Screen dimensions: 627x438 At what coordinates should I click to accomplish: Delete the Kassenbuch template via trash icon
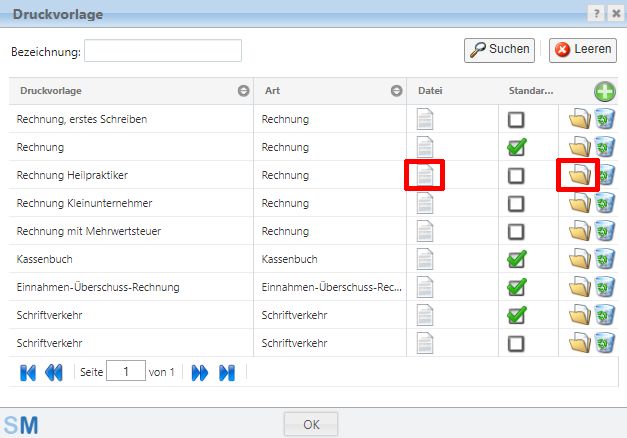pyautogui.click(x=605, y=259)
